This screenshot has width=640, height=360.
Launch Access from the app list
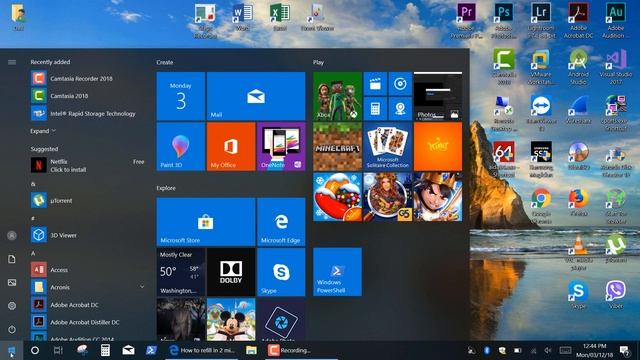pos(87,270)
